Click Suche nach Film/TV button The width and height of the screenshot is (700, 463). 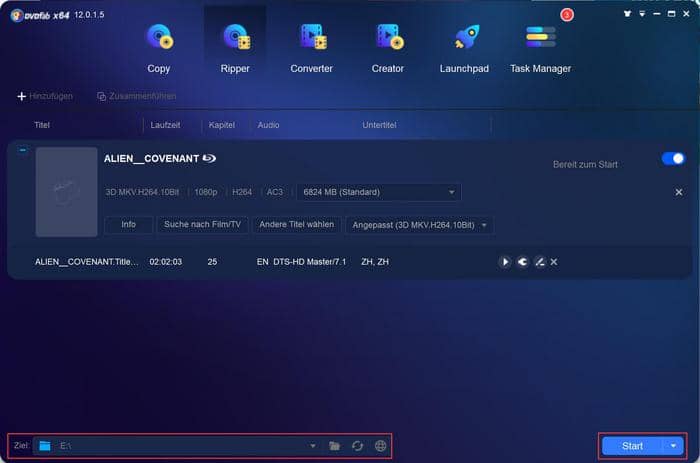(202, 225)
